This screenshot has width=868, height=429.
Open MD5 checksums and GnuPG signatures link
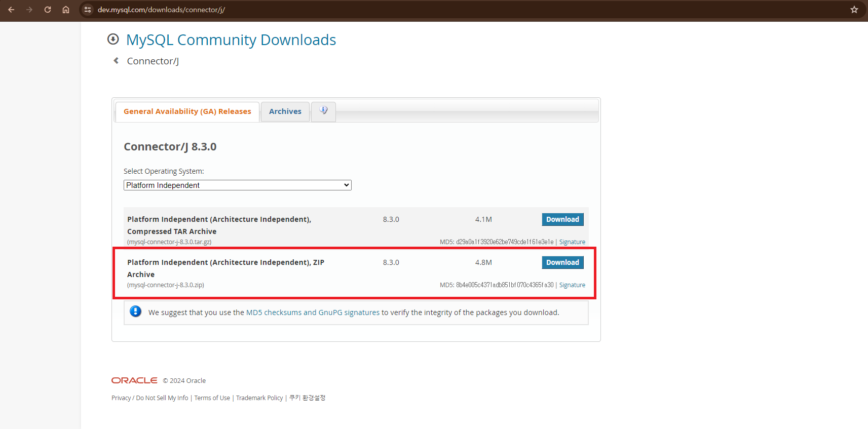tap(313, 313)
